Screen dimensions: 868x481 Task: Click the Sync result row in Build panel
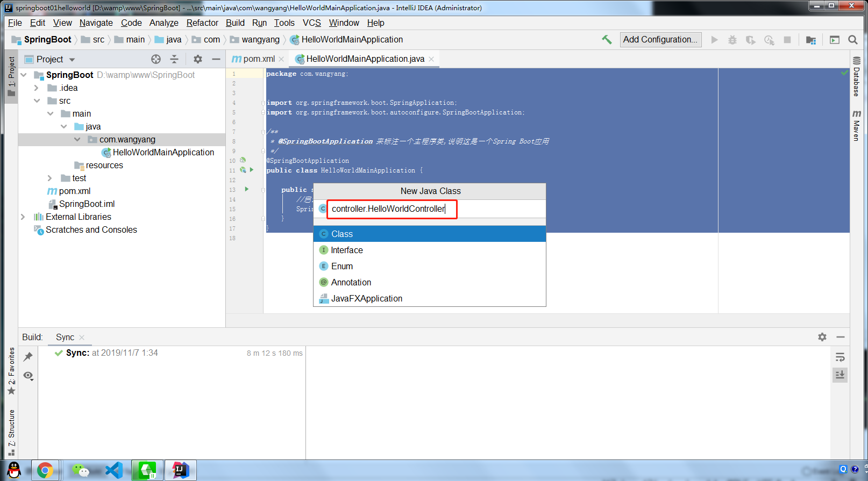pyautogui.click(x=171, y=353)
